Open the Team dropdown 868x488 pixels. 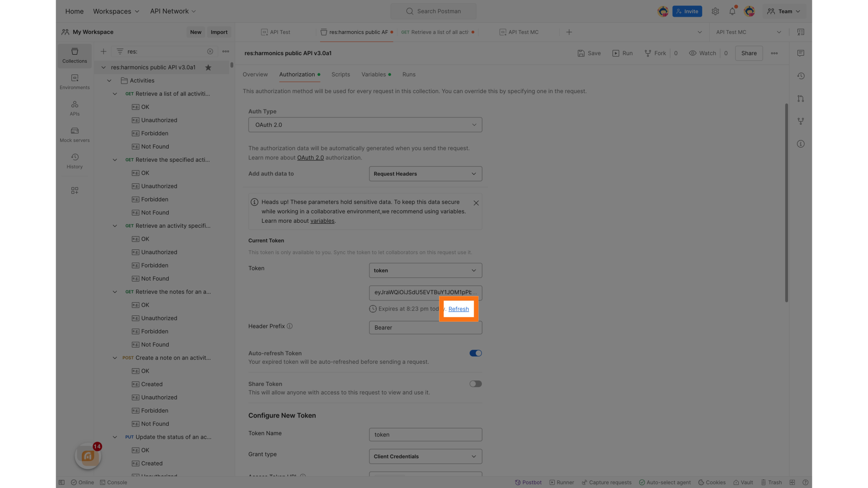tap(783, 11)
